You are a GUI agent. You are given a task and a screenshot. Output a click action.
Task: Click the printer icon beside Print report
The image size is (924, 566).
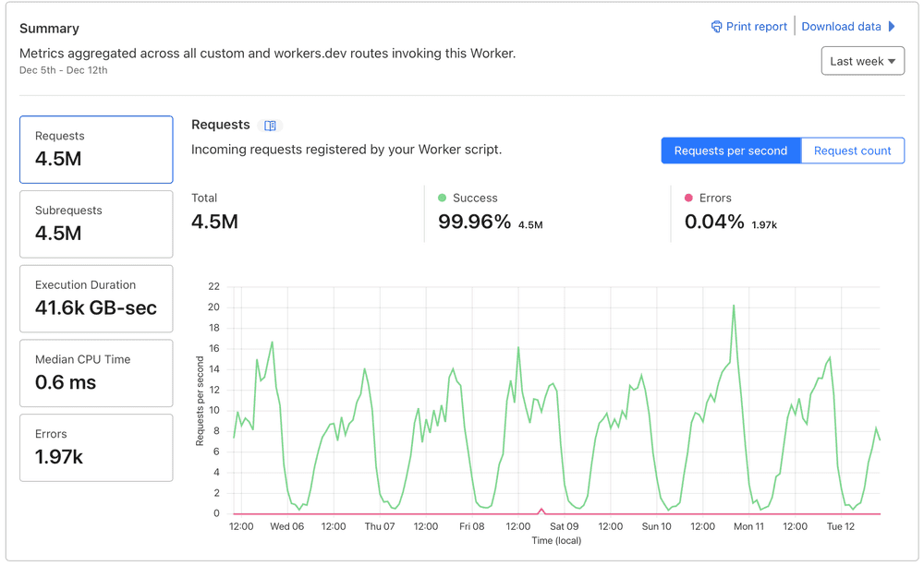coord(716,26)
